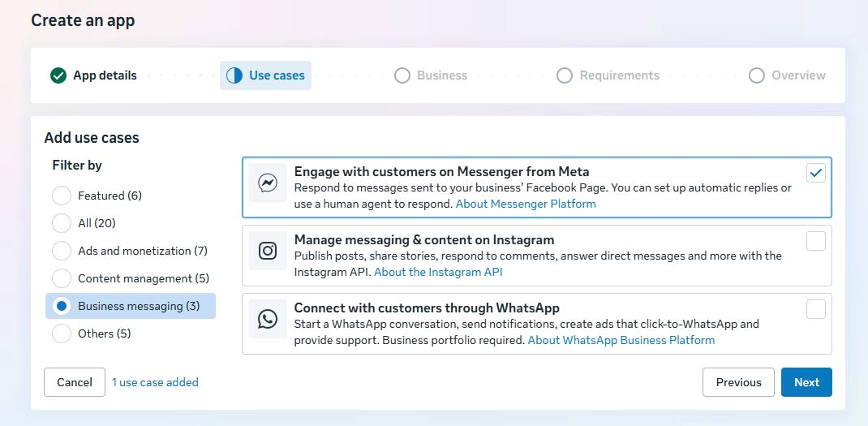Screen dimensions: 868x426
Task: Check the Instagram use case checkbox
Action: click(815, 241)
